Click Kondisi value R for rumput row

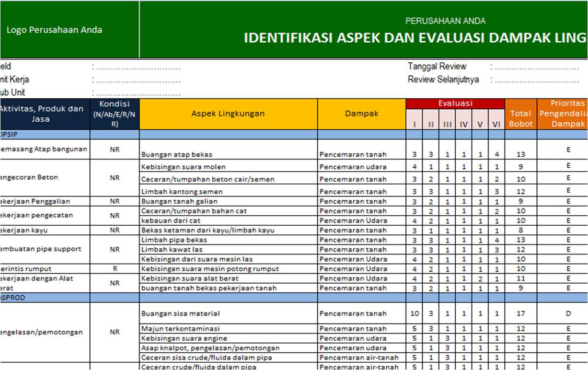115,269
